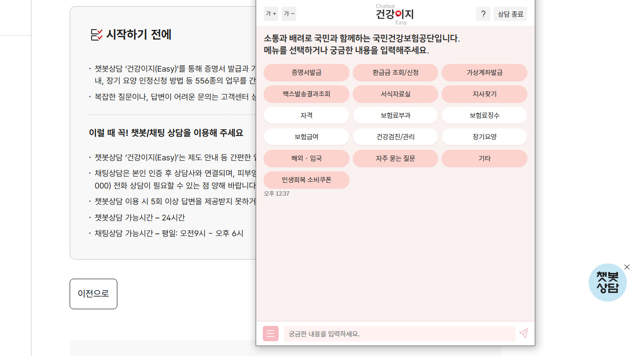Open 자주 묻는 질문
This screenshot has height=356, width=644.
[x=395, y=158]
